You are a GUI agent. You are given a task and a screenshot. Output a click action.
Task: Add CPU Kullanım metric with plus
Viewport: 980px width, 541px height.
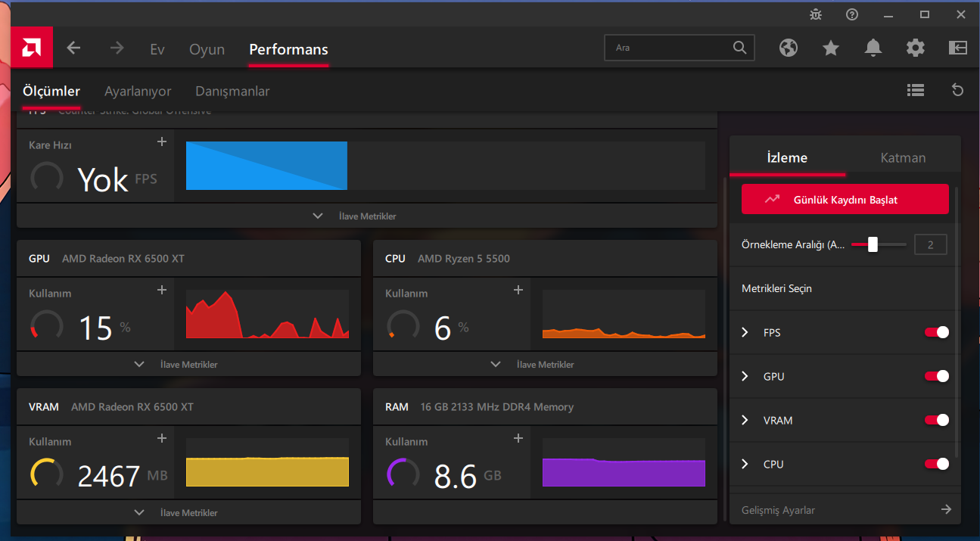click(518, 290)
